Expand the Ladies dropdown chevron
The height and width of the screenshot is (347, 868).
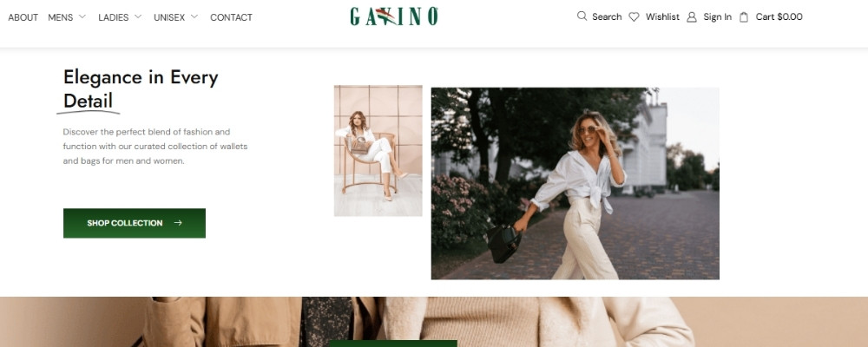coord(138,16)
